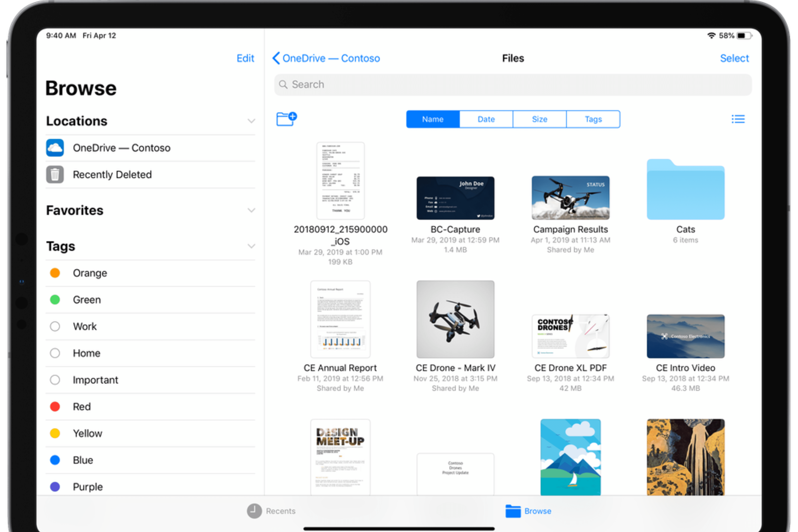Open the Campaign Results file

click(x=570, y=198)
